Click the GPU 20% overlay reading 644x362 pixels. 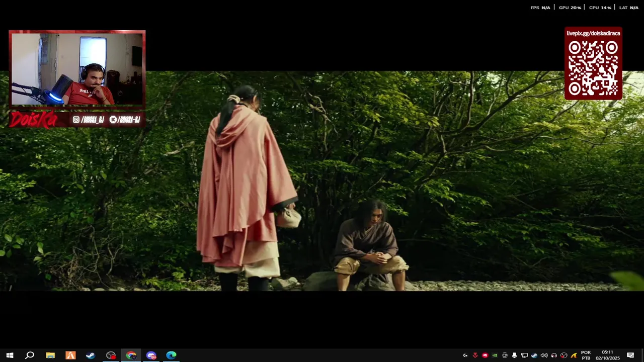tap(570, 8)
